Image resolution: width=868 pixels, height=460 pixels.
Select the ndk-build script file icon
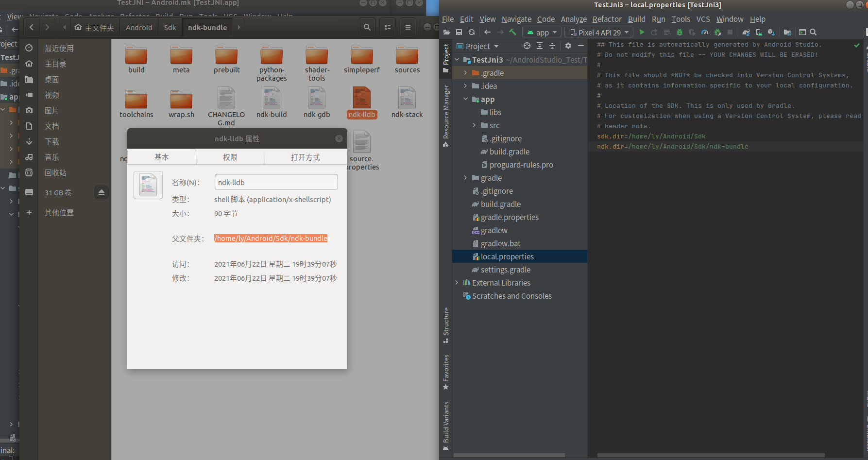pyautogui.click(x=272, y=98)
